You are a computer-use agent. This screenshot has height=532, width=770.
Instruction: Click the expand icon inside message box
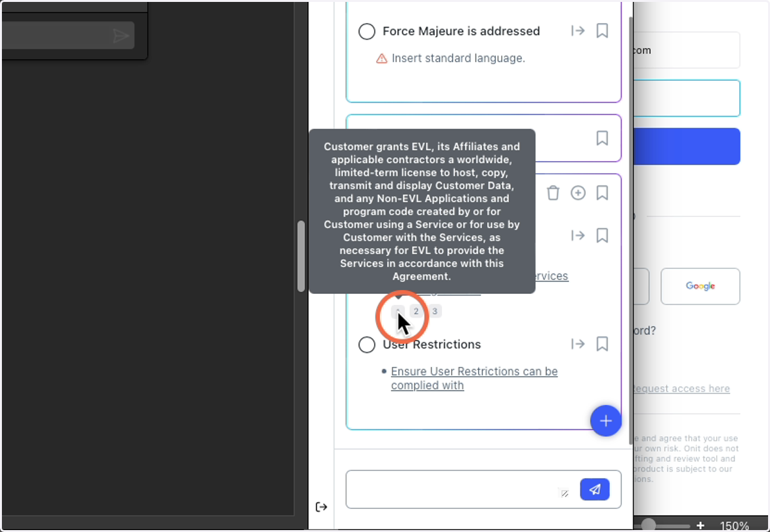[x=565, y=493]
